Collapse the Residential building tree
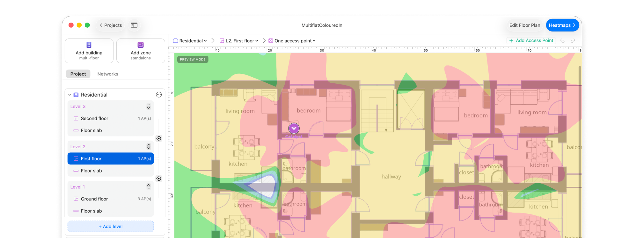 click(x=70, y=95)
